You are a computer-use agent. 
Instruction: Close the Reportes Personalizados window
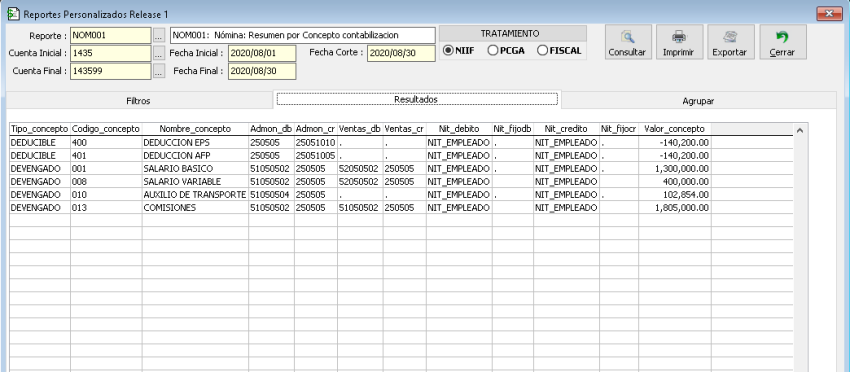(829, 14)
